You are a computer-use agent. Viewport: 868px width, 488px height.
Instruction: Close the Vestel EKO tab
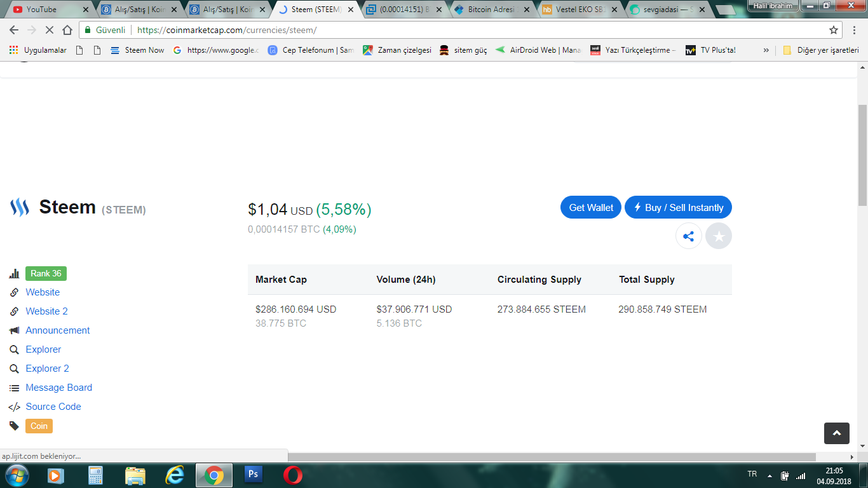click(x=614, y=10)
